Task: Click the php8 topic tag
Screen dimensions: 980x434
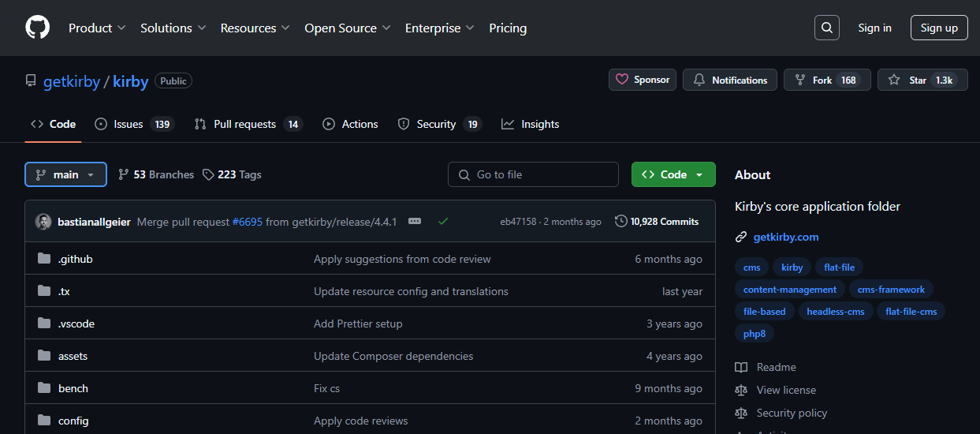Action: [755, 334]
